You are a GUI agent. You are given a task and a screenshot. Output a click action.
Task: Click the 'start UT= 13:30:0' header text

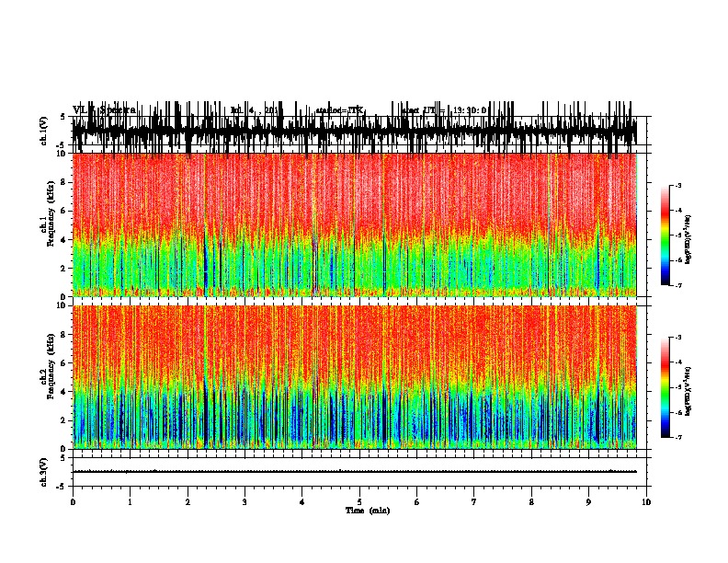(444, 110)
